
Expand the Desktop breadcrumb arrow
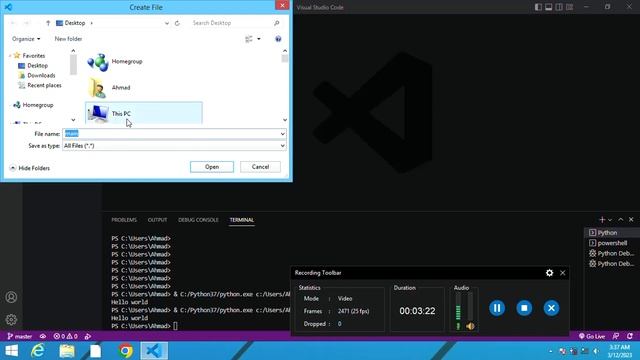tap(91, 23)
